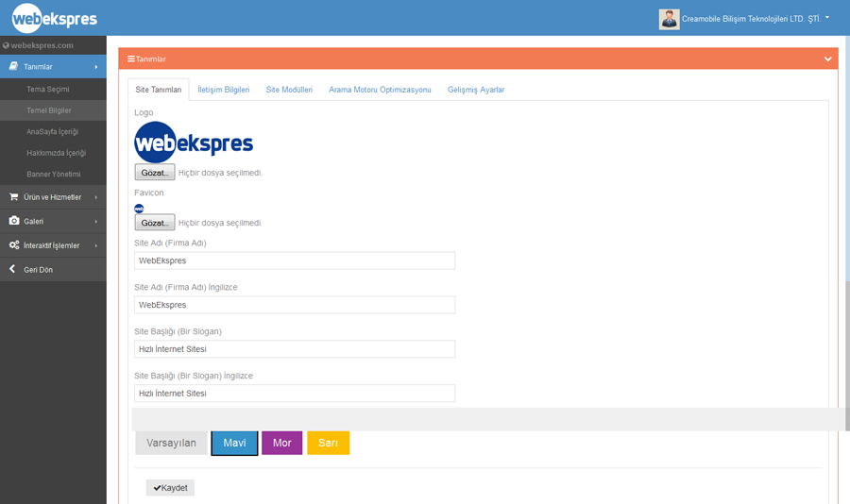
Task: Click the Site Başlığı (Bir Slogan) input field
Action: coord(295,349)
